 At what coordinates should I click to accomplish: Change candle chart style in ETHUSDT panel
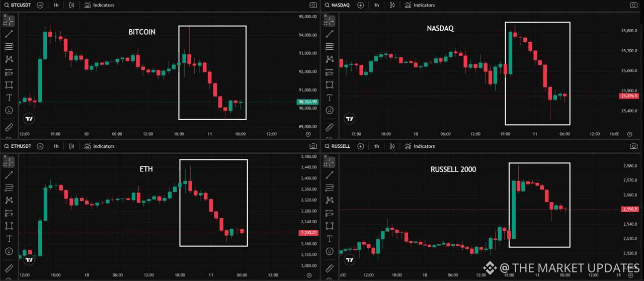(x=72, y=146)
